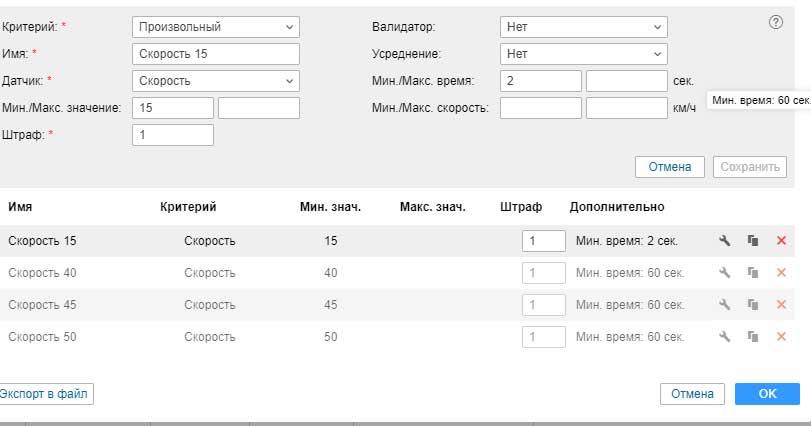Duplicate the Скорость 40 criterion
Viewport: 811px width, 426px height.
coord(753,273)
